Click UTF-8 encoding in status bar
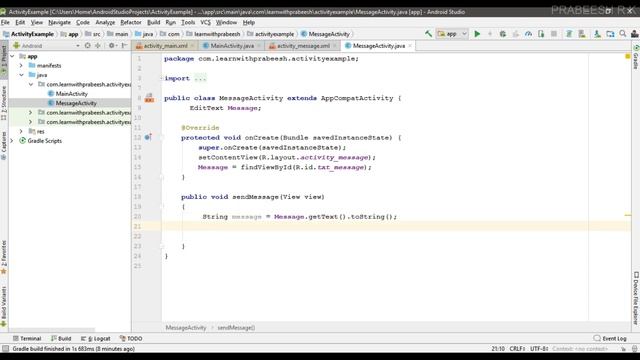 (539, 349)
